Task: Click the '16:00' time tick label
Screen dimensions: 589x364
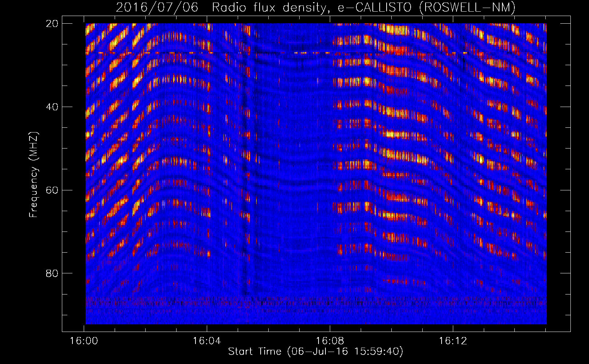Action: (x=84, y=341)
